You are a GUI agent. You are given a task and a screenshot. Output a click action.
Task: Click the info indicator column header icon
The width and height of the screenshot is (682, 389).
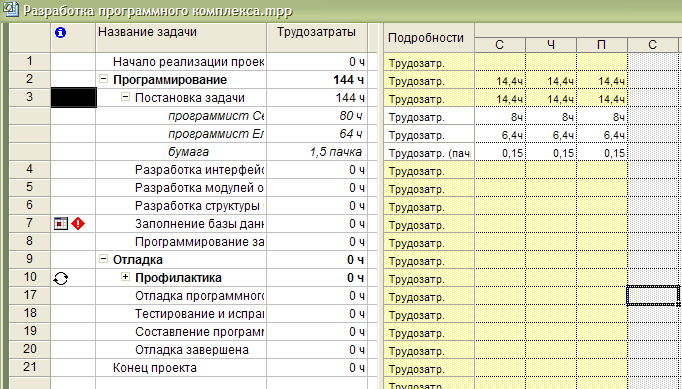coord(61,32)
